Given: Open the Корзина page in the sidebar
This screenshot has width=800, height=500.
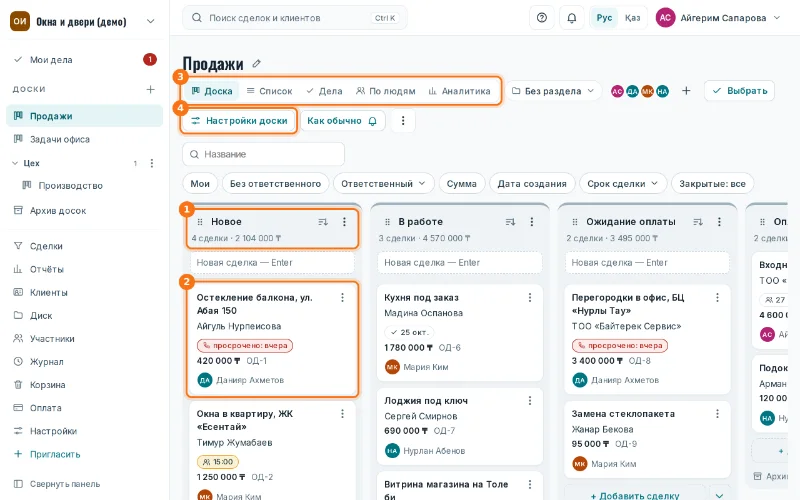Looking at the screenshot, I should [84, 385].
